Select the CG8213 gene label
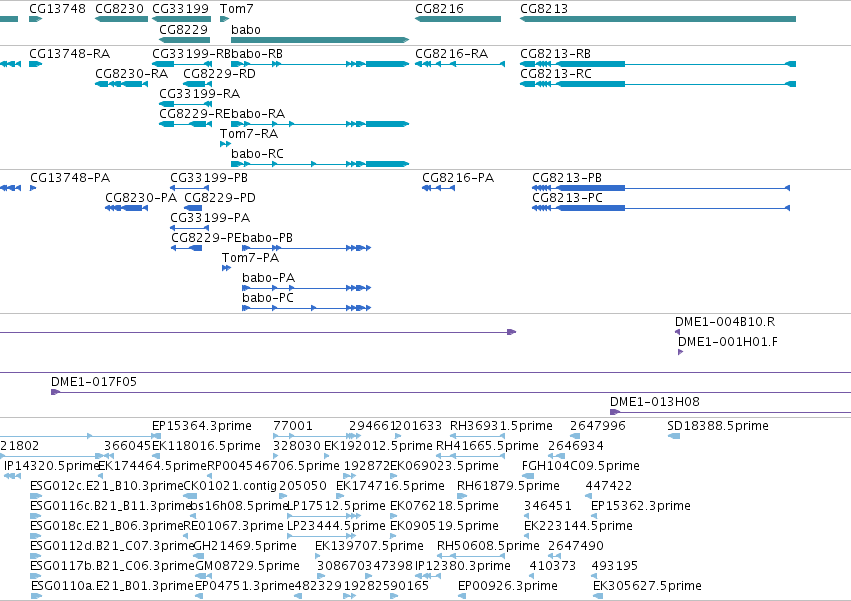Image resolution: width=851 pixels, height=601 pixels. pos(544,9)
